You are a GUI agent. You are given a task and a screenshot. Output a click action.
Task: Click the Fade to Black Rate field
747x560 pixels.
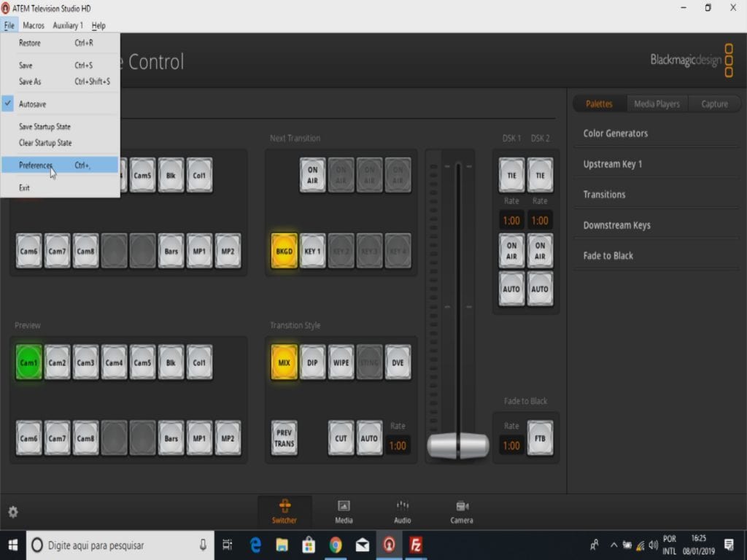511,446
